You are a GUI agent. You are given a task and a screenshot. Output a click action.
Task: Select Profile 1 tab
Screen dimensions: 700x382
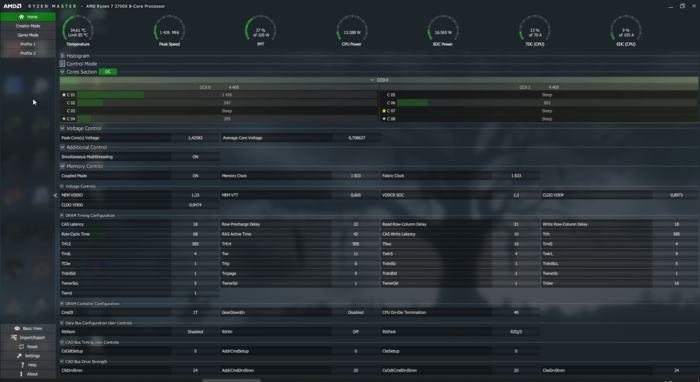tap(28, 44)
